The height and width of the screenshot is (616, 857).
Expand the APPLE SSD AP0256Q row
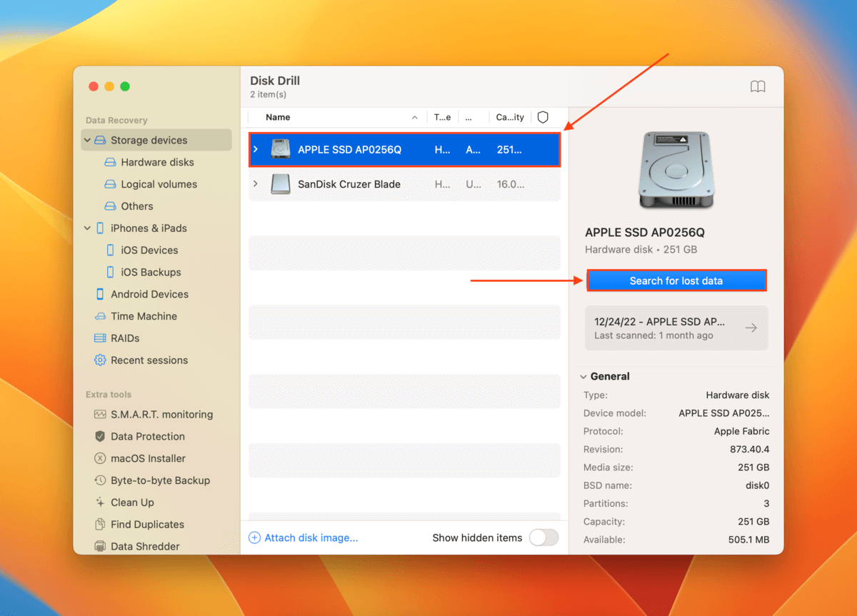tap(256, 150)
